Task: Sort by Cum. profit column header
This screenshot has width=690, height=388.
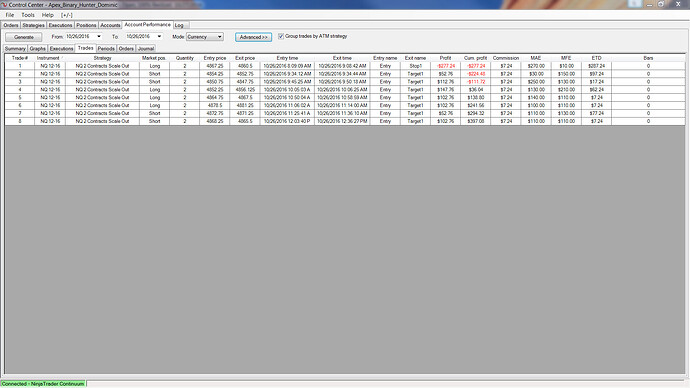Action: click(x=475, y=58)
